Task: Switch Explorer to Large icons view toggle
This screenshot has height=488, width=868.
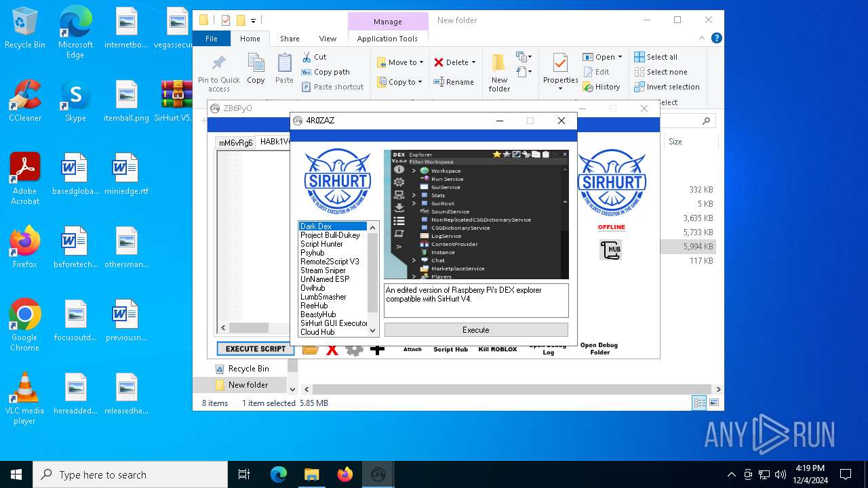Action: click(713, 403)
